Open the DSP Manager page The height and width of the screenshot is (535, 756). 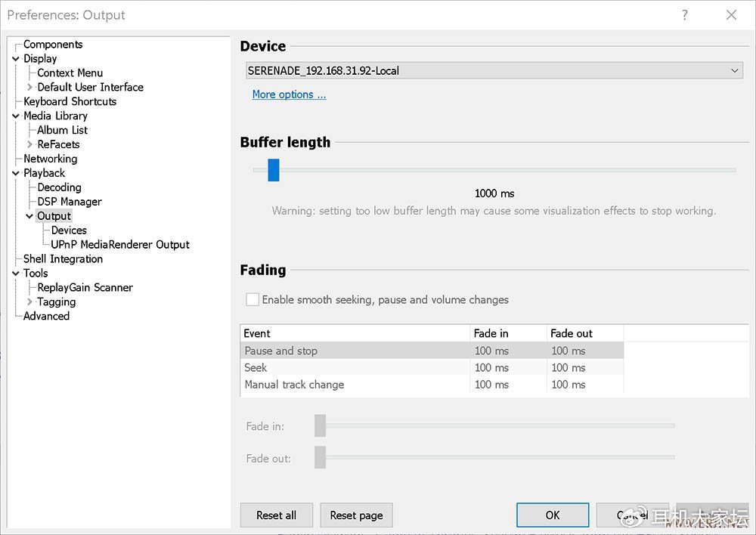(70, 202)
